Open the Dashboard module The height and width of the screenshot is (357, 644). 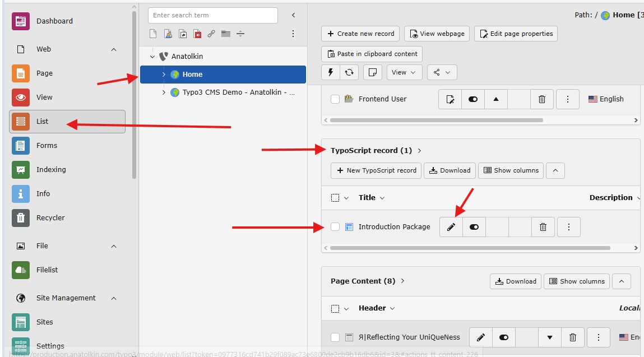(x=54, y=21)
